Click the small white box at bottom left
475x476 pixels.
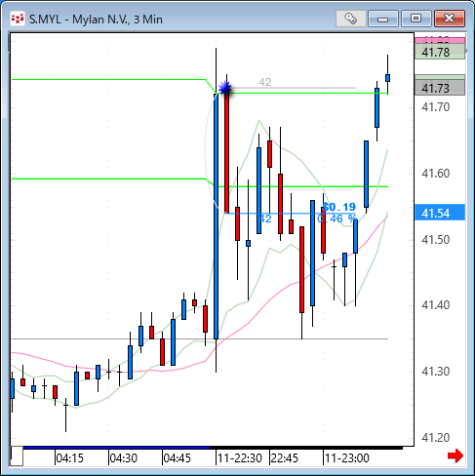click(x=17, y=456)
